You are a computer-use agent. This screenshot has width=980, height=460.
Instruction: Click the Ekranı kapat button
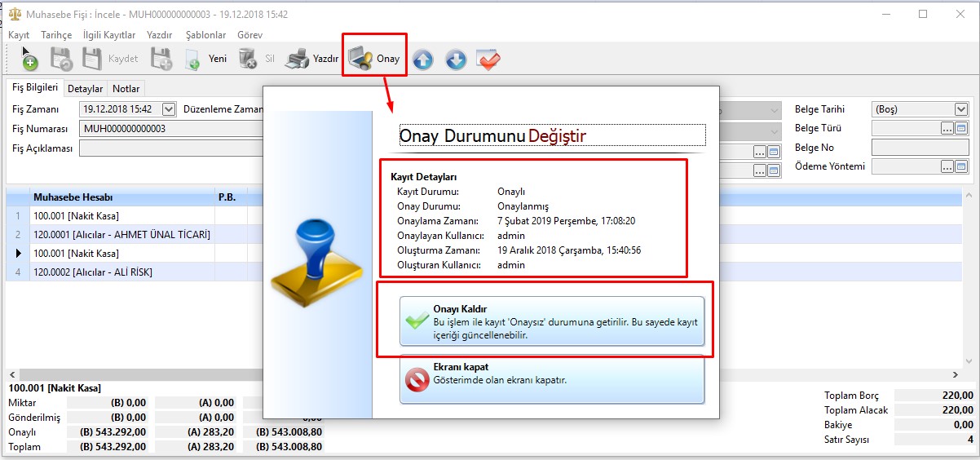[551, 379]
